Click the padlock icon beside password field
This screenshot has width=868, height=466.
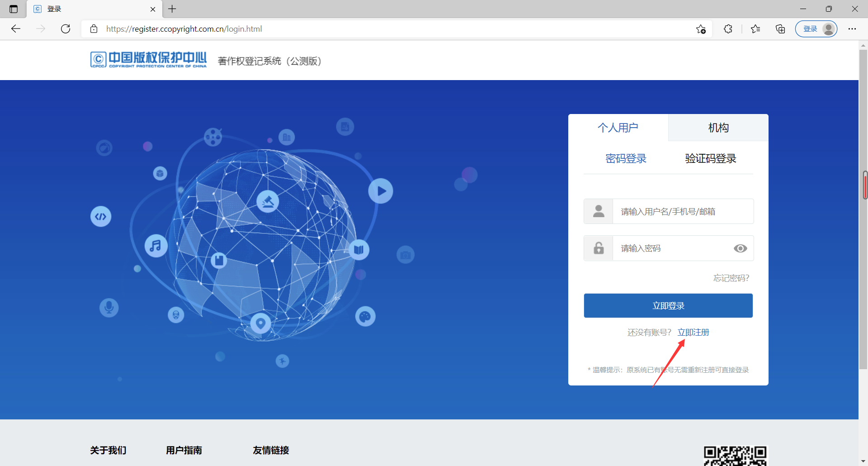[598, 248]
